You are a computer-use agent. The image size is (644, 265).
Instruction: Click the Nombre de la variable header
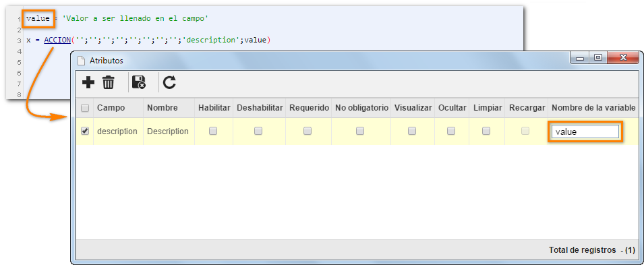pyautogui.click(x=593, y=108)
